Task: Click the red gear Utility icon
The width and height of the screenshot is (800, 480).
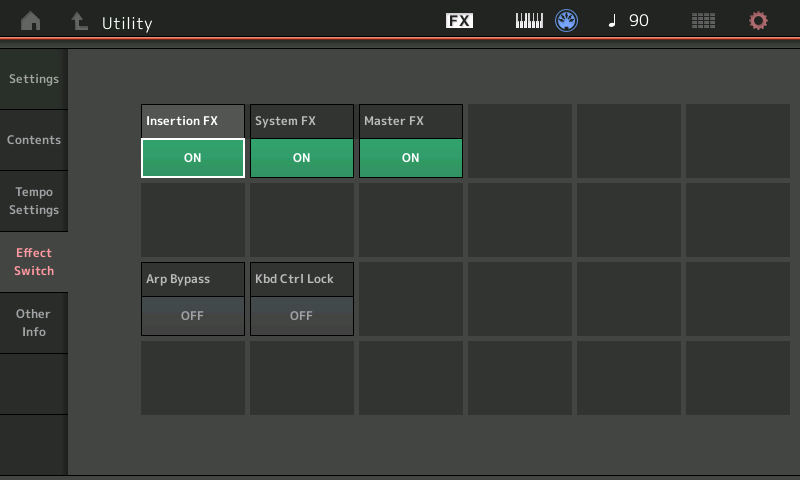Action: pos(759,21)
